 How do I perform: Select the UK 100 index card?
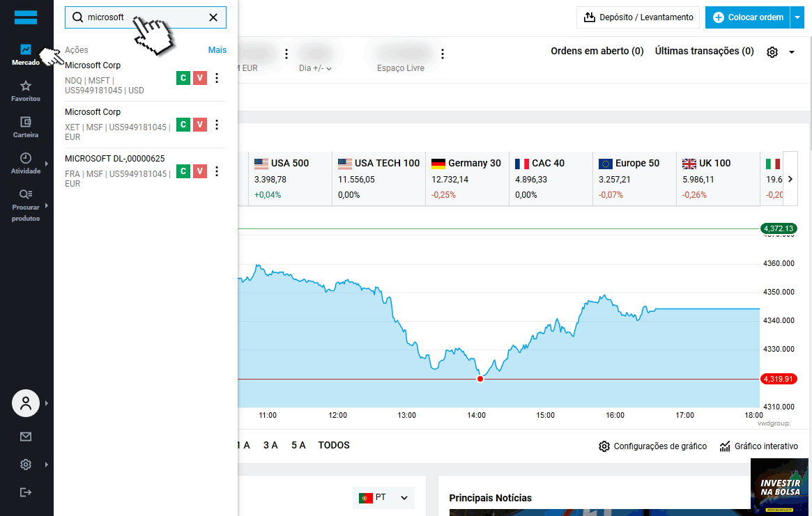point(719,178)
